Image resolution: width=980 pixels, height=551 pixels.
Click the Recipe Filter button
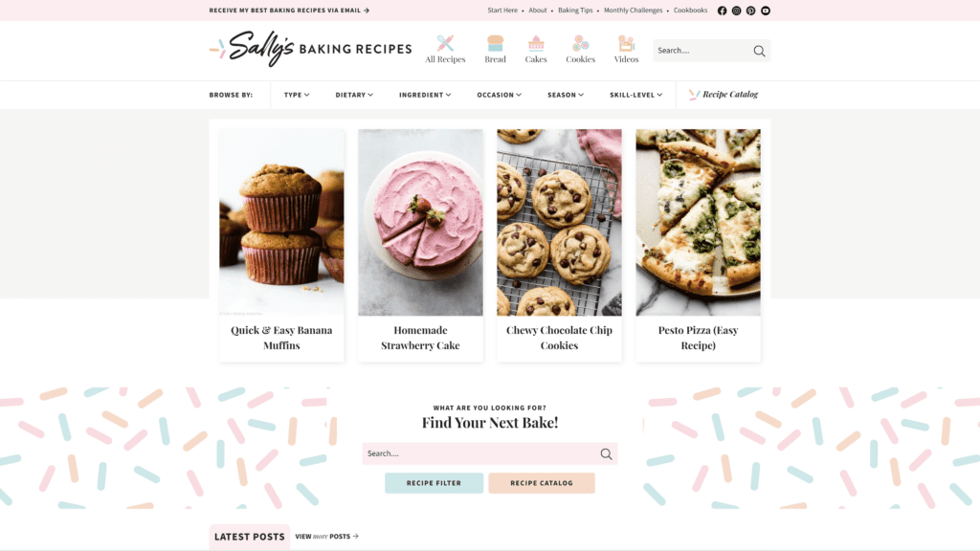(x=434, y=483)
